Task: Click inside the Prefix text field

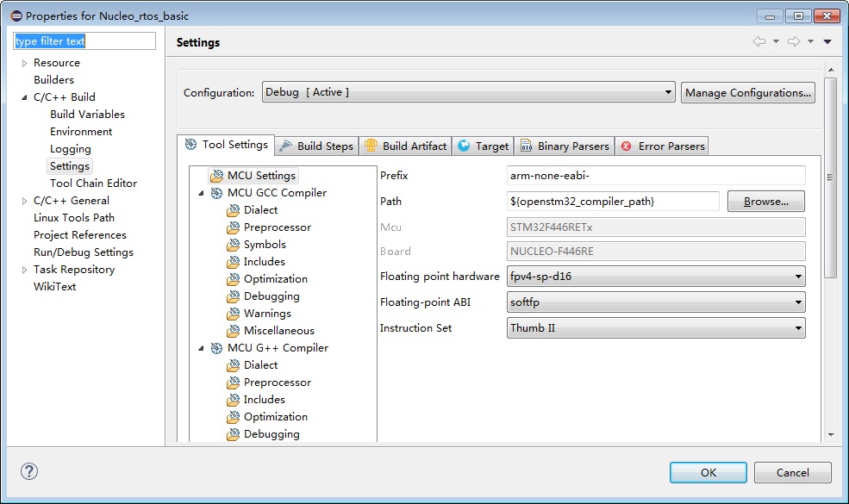Action: point(655,176)
